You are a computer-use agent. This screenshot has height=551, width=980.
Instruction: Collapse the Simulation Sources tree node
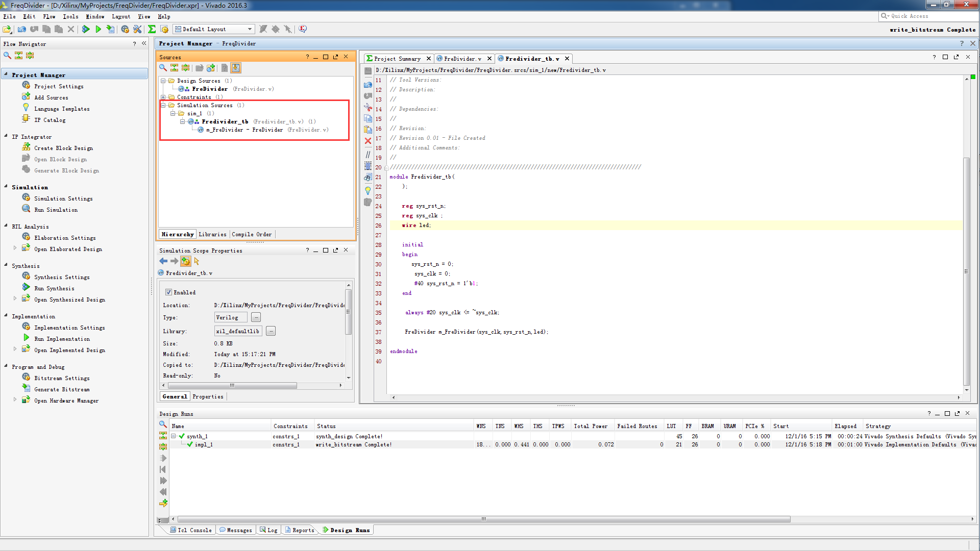(x=163, y=105)
